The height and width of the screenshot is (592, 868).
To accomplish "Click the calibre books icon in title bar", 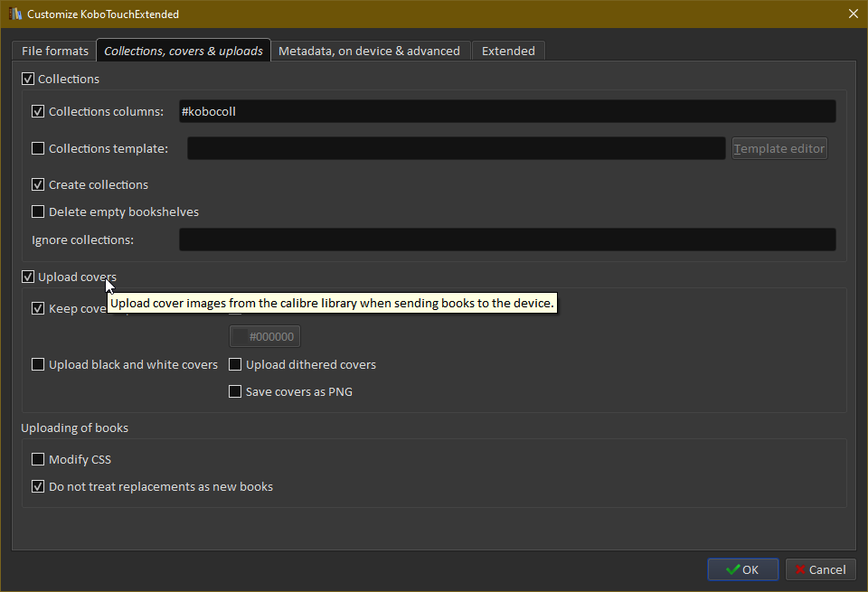I will 15,14.
